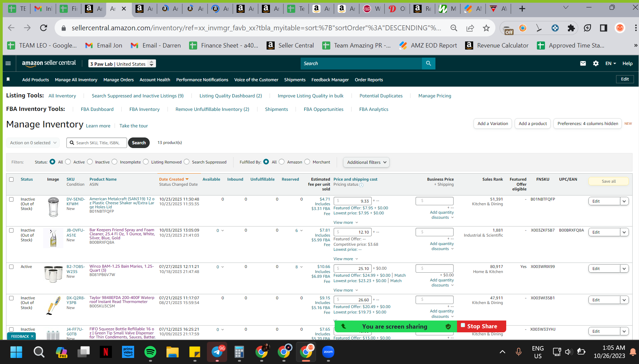Viewport: 639px width, 364px height.
Task: Open the browser extensions puzzle icon
Action: point(571,28)
